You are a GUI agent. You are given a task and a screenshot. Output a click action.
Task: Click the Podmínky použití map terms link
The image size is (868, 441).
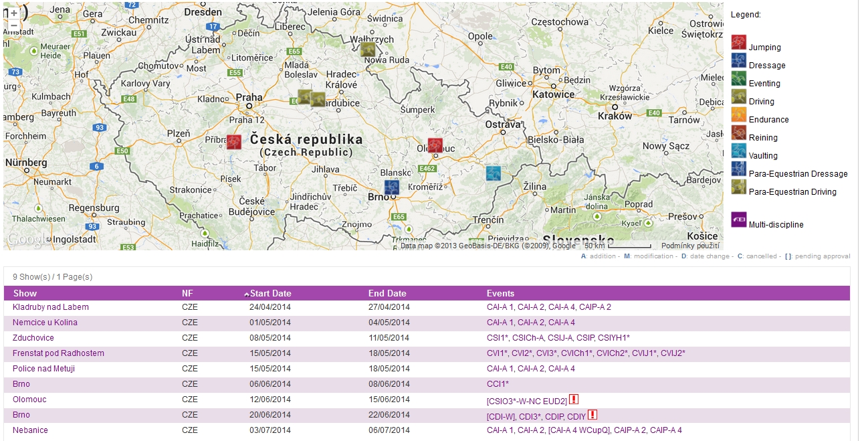click(691, 246)
